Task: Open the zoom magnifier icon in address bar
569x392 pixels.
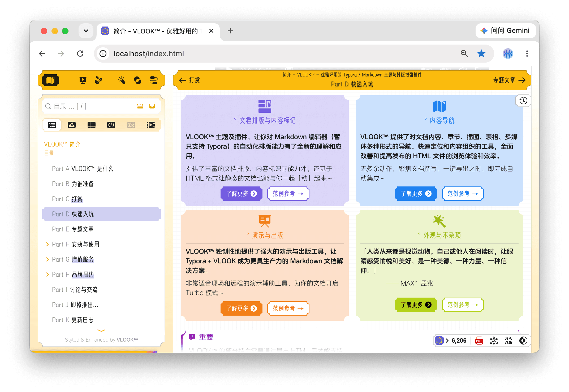Action: 464,54
